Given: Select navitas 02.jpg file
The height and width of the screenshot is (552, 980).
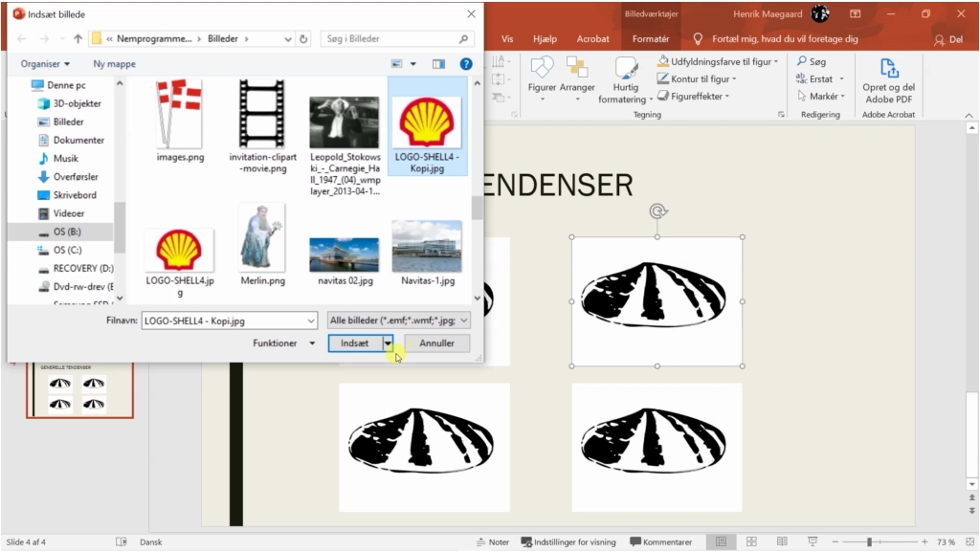Looking at the screenshot, I should (345, 261).
